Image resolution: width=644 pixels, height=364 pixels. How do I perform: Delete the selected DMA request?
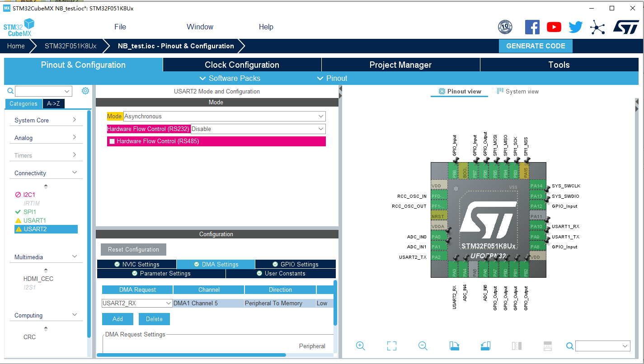pos(154,319)
